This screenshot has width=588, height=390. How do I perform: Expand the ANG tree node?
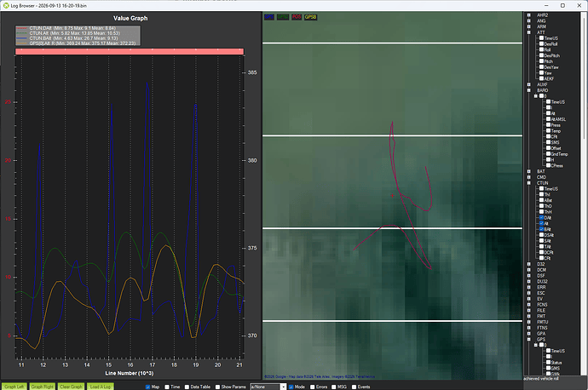click(528, 21)
